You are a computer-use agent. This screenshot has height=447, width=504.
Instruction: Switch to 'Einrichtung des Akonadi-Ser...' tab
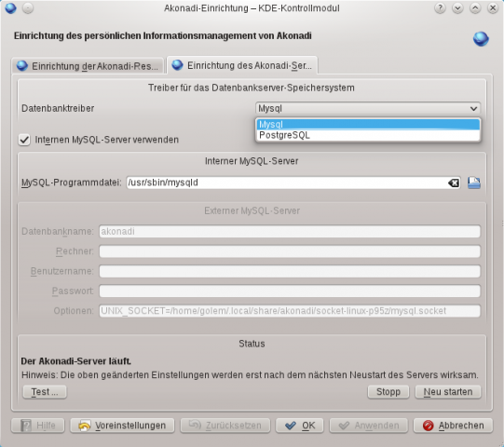(x=242, y=65)
